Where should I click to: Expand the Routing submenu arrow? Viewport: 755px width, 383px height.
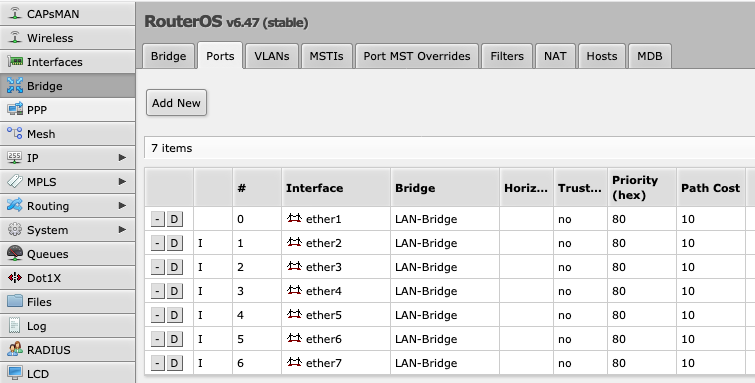(x=122, y=206)
